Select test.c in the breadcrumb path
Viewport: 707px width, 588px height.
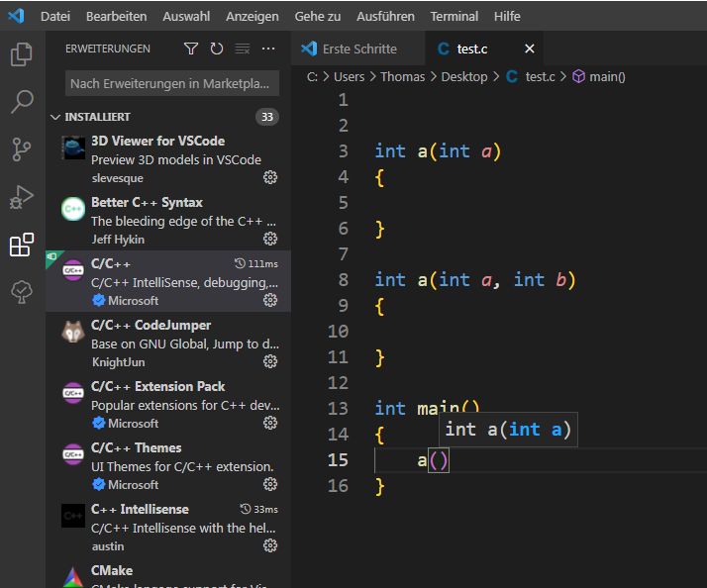coord(540,76)
